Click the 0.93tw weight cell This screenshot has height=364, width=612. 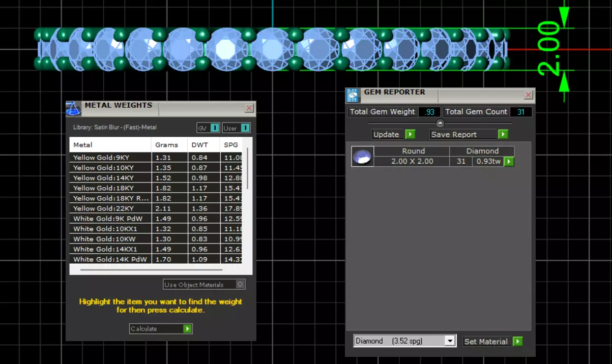(x=488, y=162)
